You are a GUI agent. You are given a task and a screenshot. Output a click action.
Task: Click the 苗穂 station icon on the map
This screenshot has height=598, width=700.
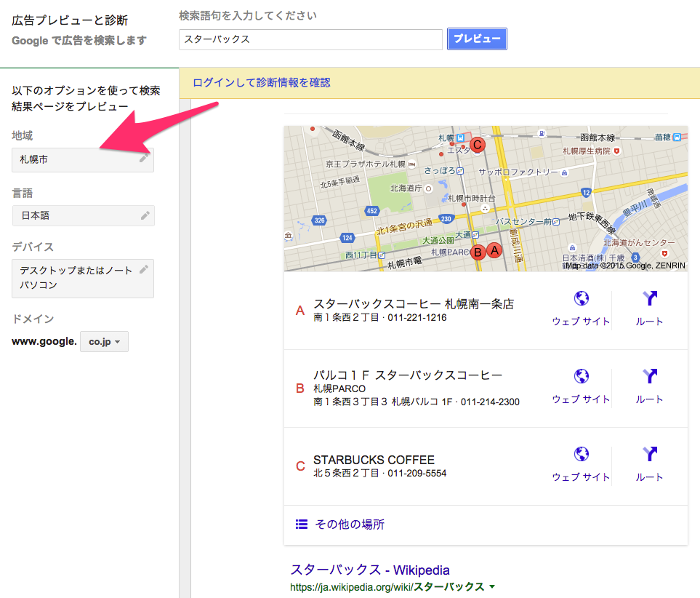[x=677, y=137]
